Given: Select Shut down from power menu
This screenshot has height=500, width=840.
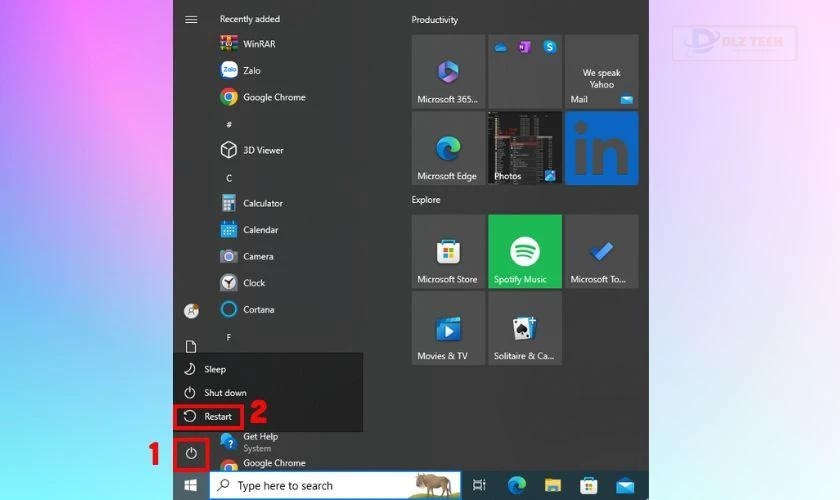Looking at the screenshot, I should pos(225,393).
